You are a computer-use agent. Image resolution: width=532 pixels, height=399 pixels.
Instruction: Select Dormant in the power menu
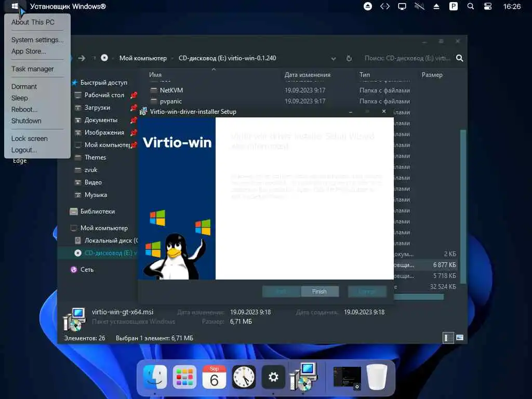tap(24, 87)
